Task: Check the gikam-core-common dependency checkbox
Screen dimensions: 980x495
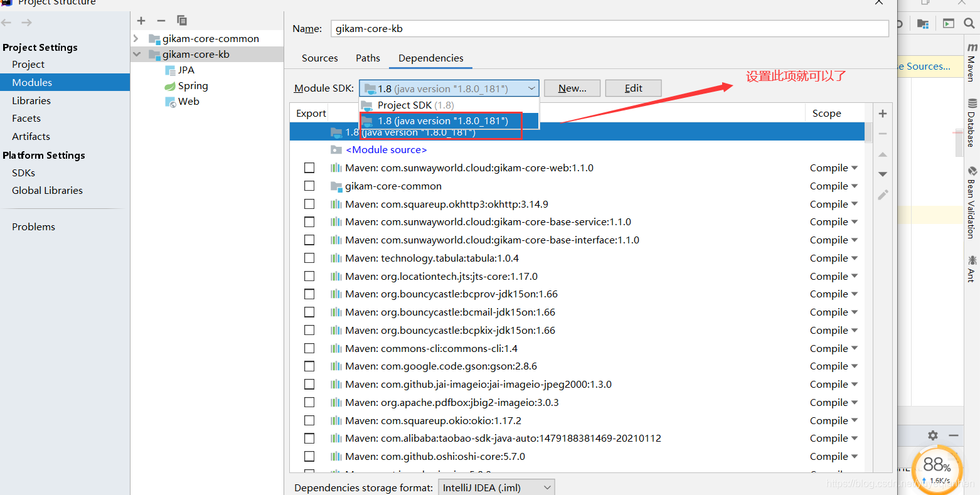Action: [x=309, y=186]
